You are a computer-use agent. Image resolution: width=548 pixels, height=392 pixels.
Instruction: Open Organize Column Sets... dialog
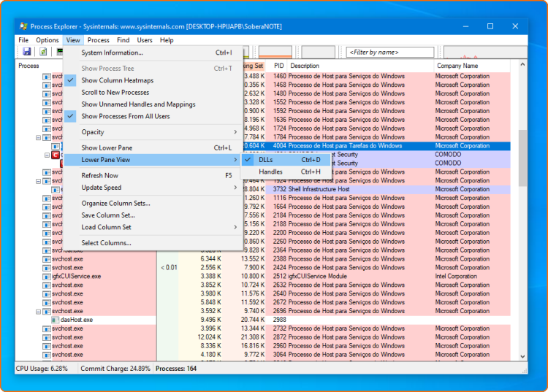click(153, 203)
